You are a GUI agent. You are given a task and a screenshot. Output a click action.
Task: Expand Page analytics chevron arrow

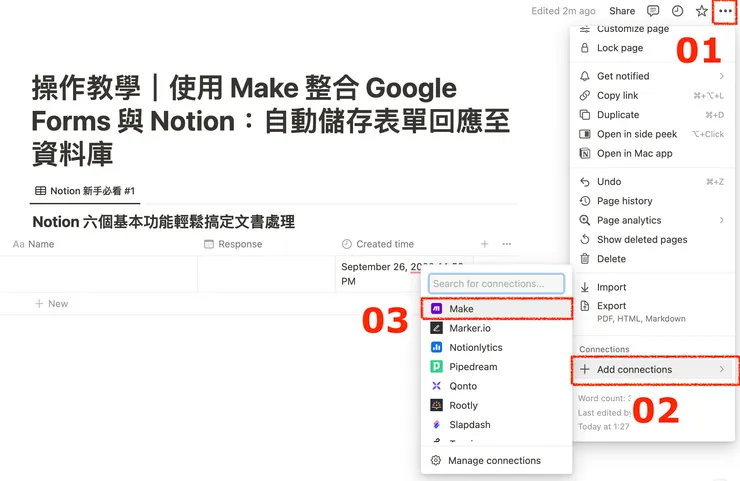(722, 220)
